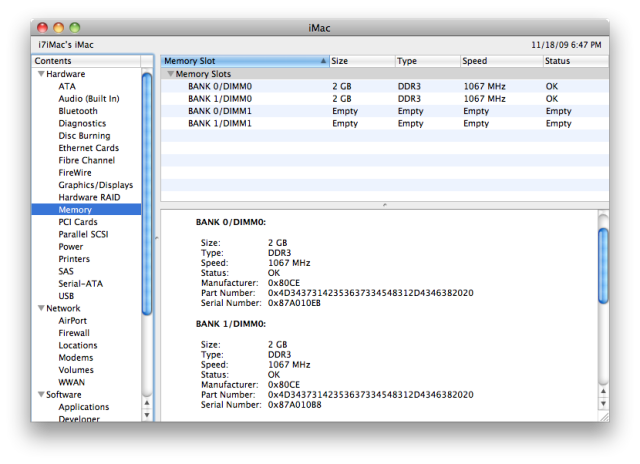Open Disc Burning information
Image resolution: width=640 pixels, height=464 pixels.
(84, 135)
